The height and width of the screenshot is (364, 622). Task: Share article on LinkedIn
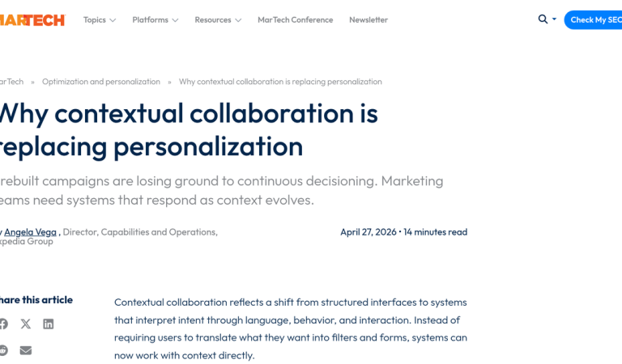(49, 324)
